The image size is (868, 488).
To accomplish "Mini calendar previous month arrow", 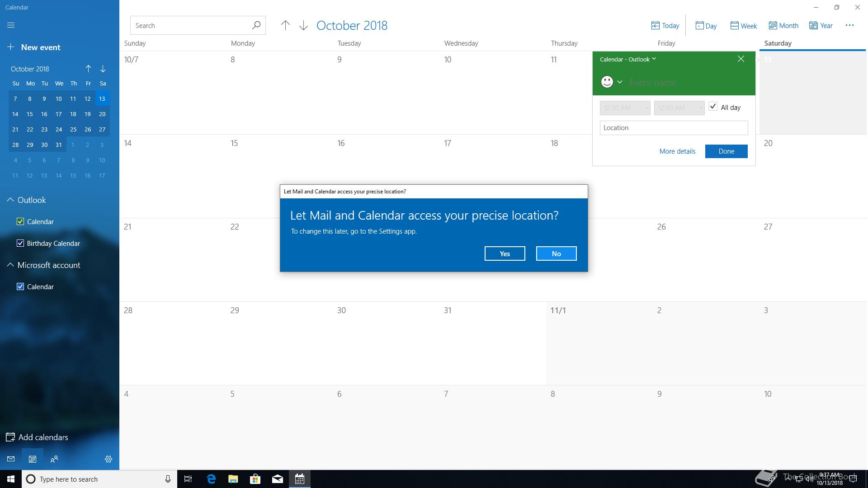I will coord(88,69).
